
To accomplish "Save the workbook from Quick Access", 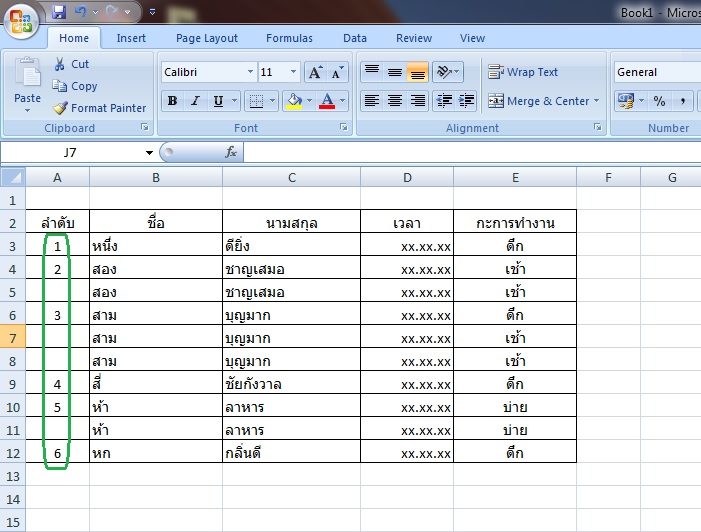I will point(59,12).
